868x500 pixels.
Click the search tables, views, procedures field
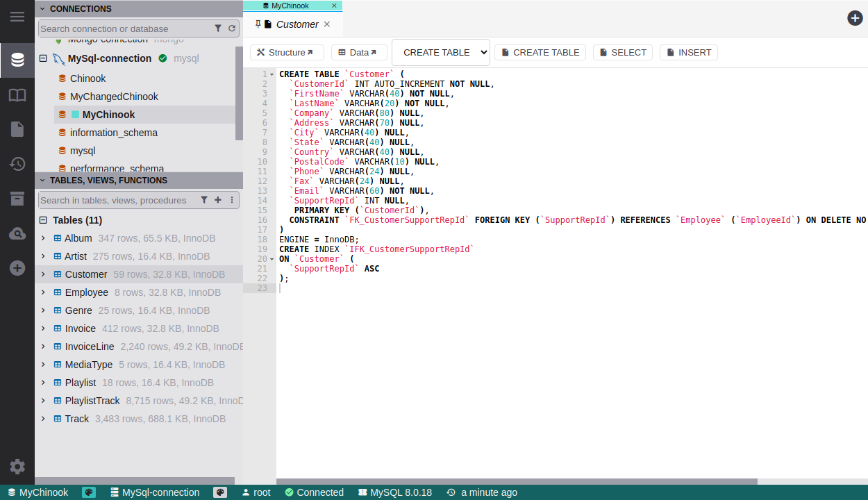tap(118, 200)
